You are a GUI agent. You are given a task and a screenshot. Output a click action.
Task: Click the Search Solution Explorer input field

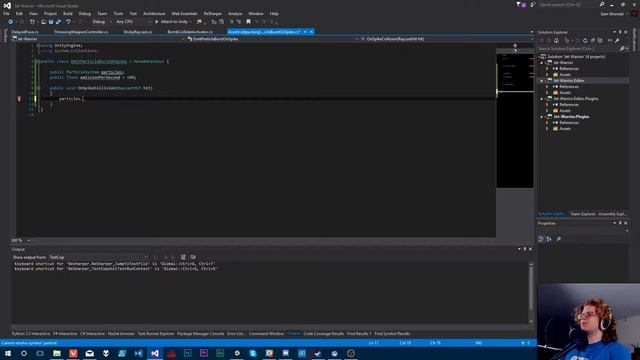pos(578,49)
